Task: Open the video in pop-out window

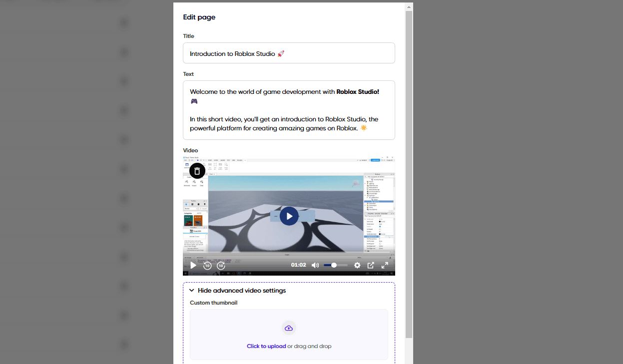Action: [x=371, y=265]
